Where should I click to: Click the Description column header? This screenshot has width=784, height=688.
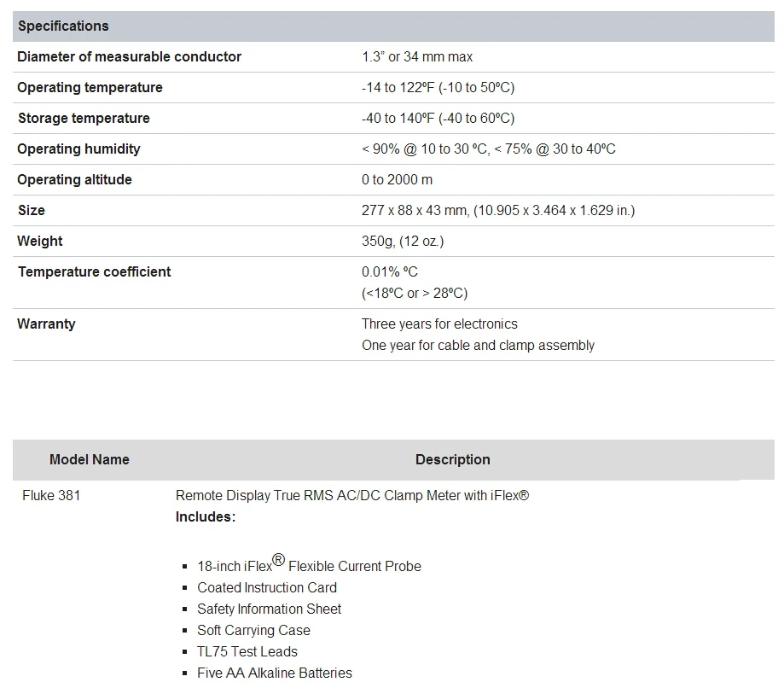pos(452,459)
